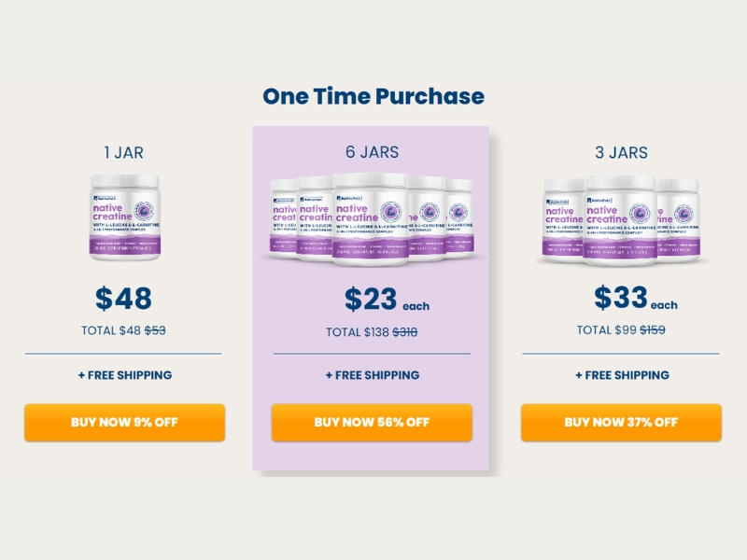747x560 pixels.
Task: Select the single jar product image
Action: [x=124, y=217]
